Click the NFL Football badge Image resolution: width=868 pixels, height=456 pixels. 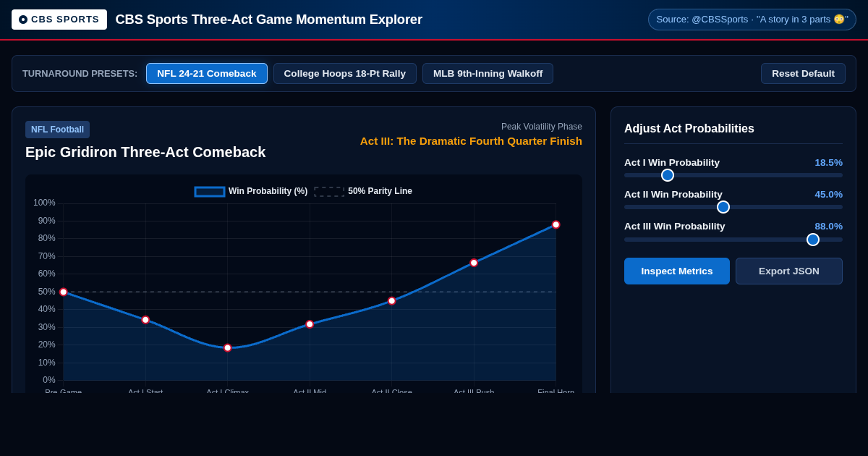tap(57, 130)
